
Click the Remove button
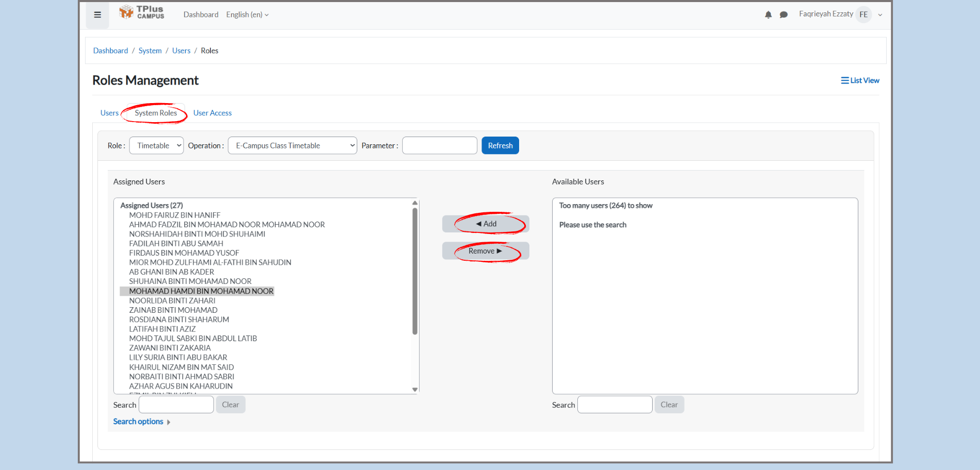tap(485, 251)
